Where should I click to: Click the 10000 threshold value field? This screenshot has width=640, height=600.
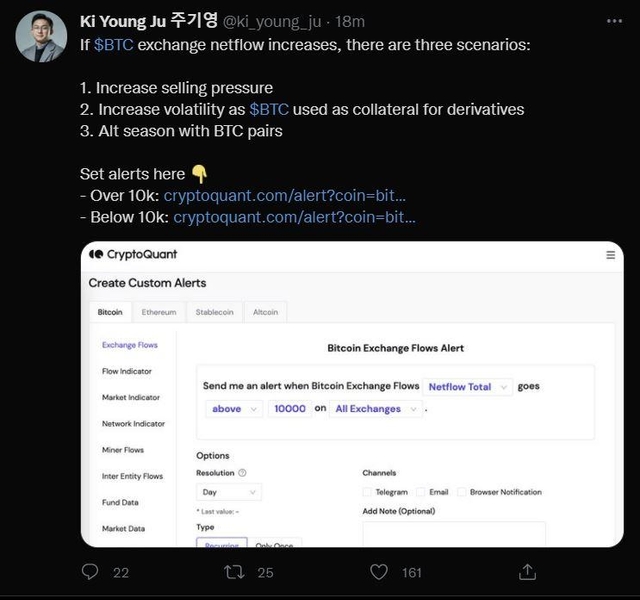coord(290,409)
